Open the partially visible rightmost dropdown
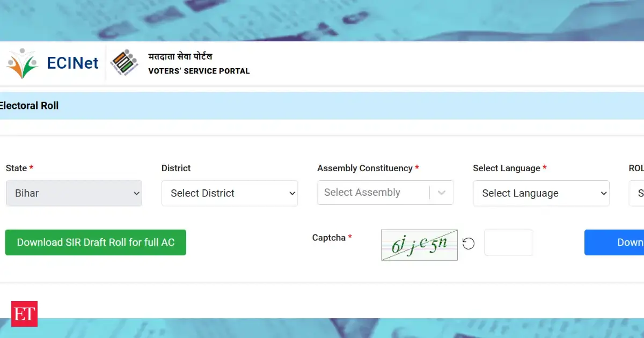This screenshot has width=644, height=338. click(638, 193)
